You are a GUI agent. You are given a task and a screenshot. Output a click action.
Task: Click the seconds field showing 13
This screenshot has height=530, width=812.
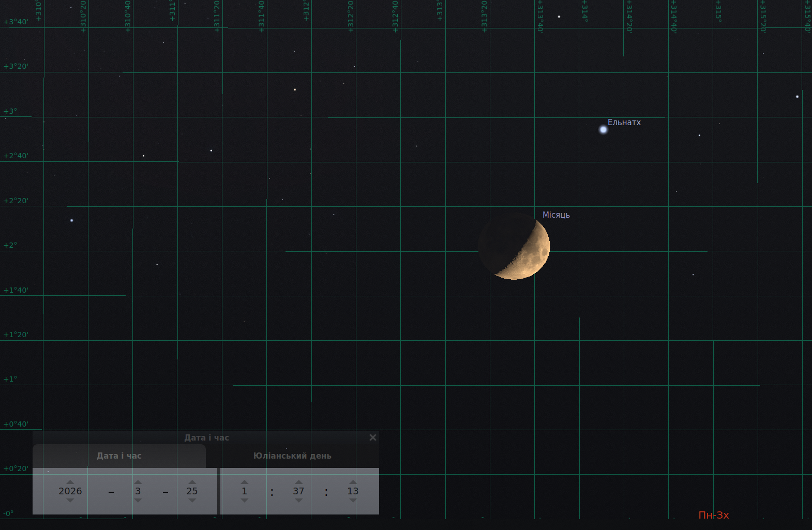tap(353, 491)
